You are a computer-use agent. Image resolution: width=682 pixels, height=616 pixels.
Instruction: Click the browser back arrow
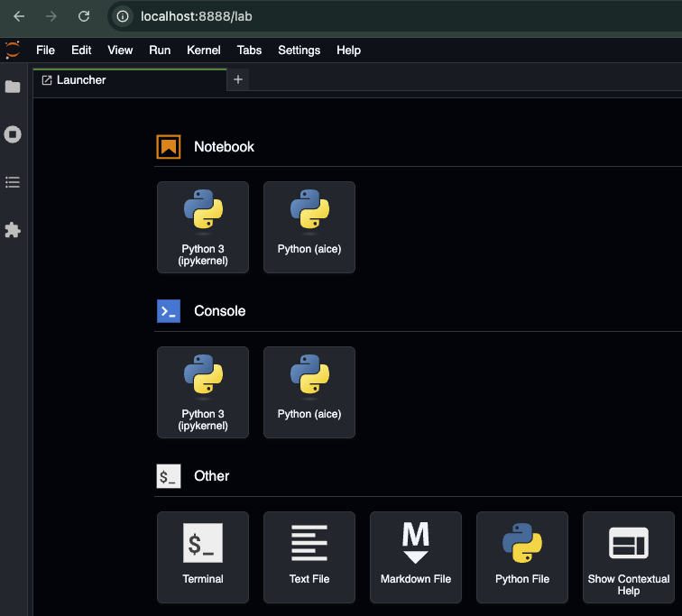19,16
